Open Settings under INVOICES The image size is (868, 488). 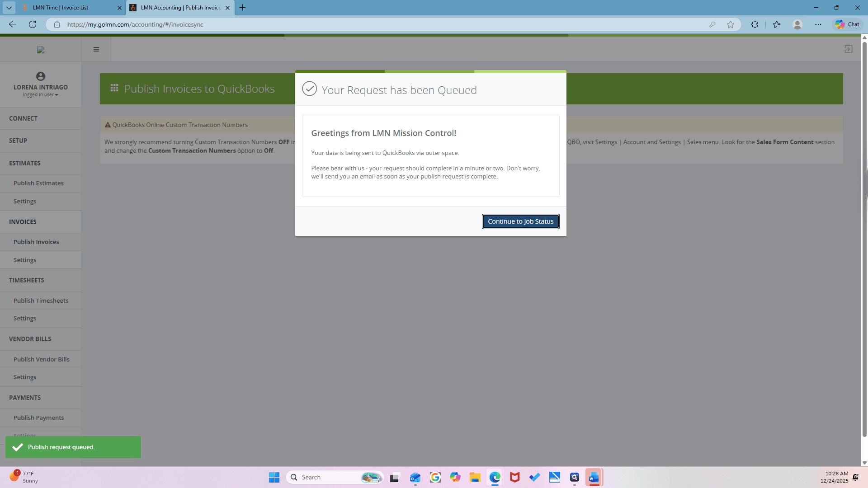point(41,260)
